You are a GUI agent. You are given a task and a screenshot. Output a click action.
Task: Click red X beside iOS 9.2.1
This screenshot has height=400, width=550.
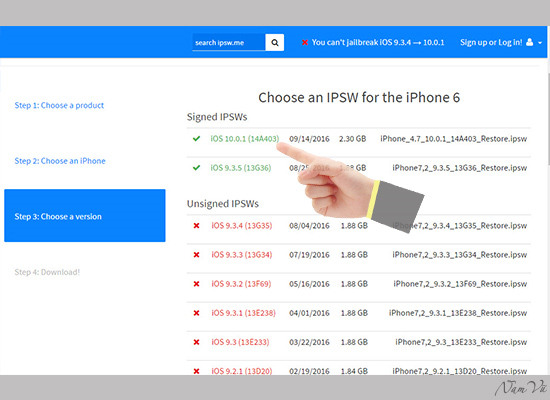pyautogui.click(x=196, y=371)
